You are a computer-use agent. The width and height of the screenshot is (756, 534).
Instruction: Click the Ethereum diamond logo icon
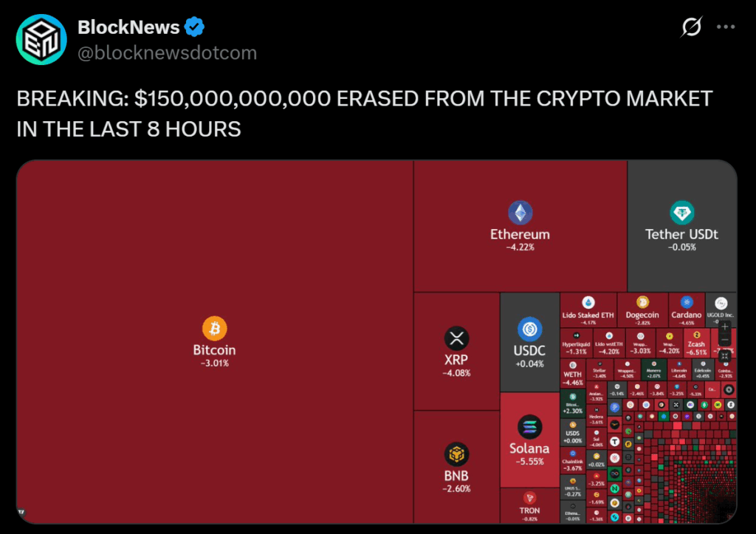pyautogui.click(x=520, y=213)
